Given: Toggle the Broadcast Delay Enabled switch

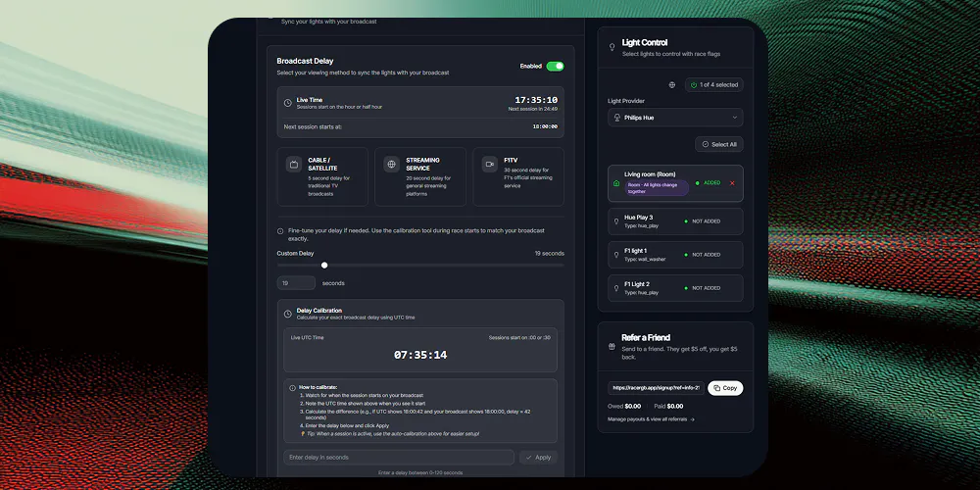Looking at the screenshot, I should [555, 67].
